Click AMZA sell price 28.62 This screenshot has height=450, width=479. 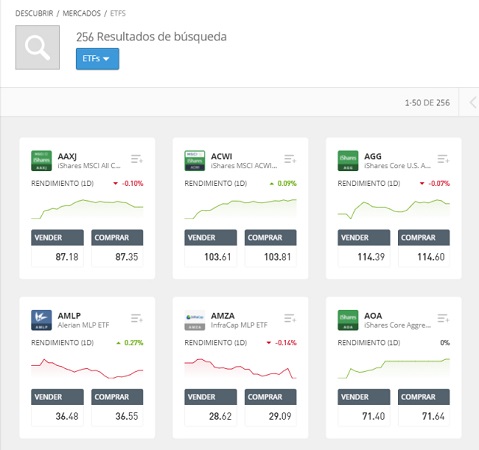tap(220, 416)
